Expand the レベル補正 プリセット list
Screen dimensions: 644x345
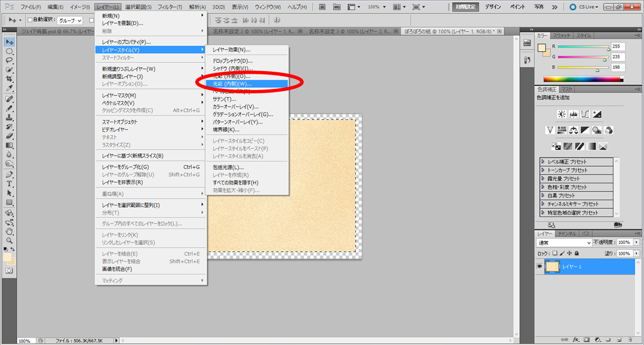[543, 162]
